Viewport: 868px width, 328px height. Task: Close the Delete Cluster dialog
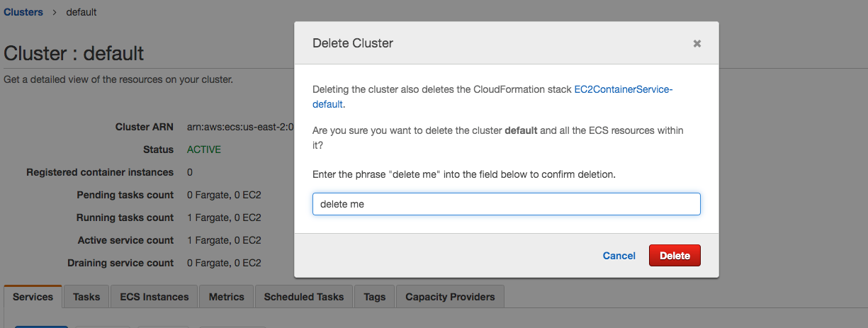pos(697,44)
